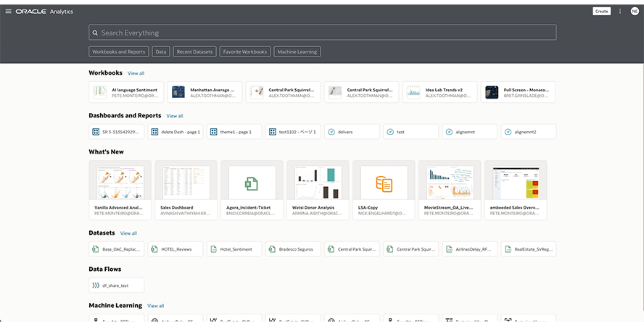Select the Workbooks and Reports filter
This screenshot has width=644, height=326.
click(x=119, y=52)
